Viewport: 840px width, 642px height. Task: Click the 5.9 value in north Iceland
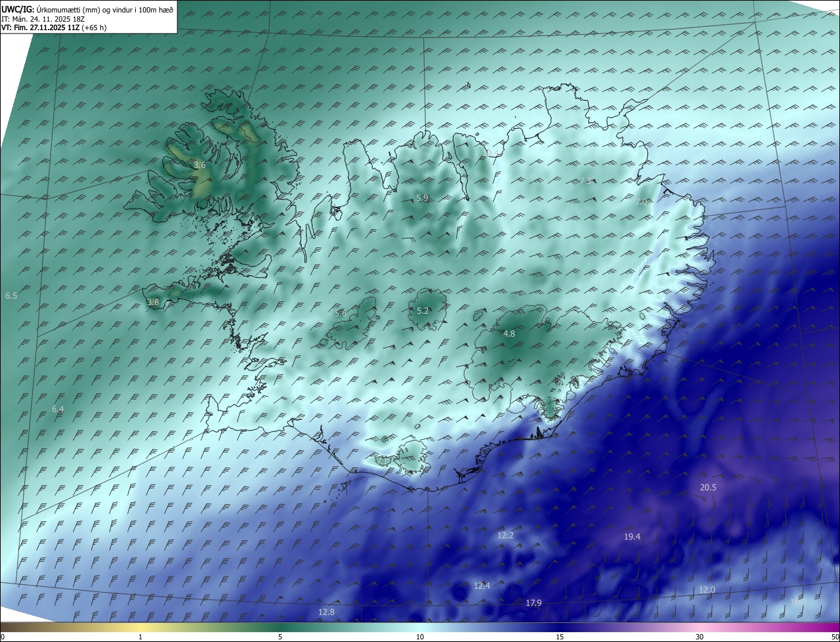423,198
